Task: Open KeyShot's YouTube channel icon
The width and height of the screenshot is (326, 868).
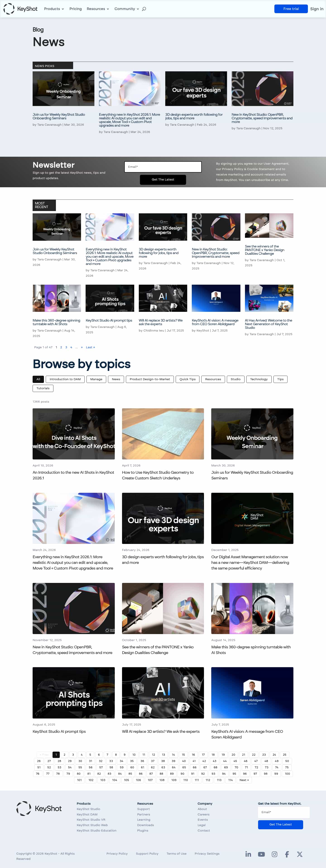Action: [x=261, y=854]
